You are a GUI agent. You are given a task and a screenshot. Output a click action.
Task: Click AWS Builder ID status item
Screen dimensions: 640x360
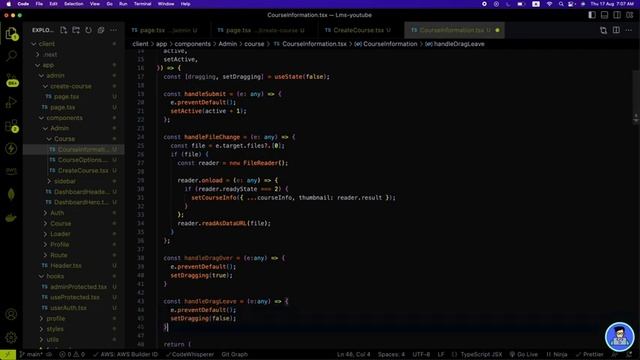pyautogui.click(x=125, y=354)
